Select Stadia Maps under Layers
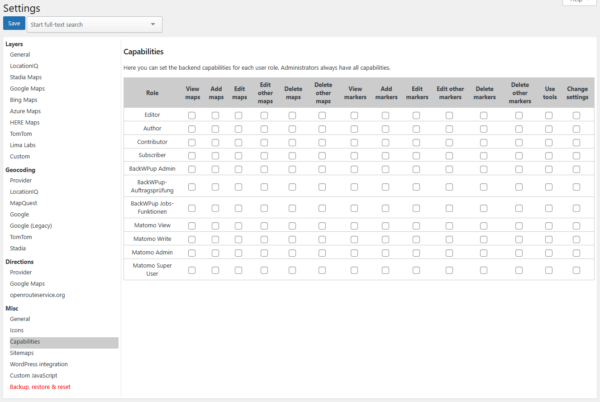This screenshot has width=600, height=402. point(27,77)
